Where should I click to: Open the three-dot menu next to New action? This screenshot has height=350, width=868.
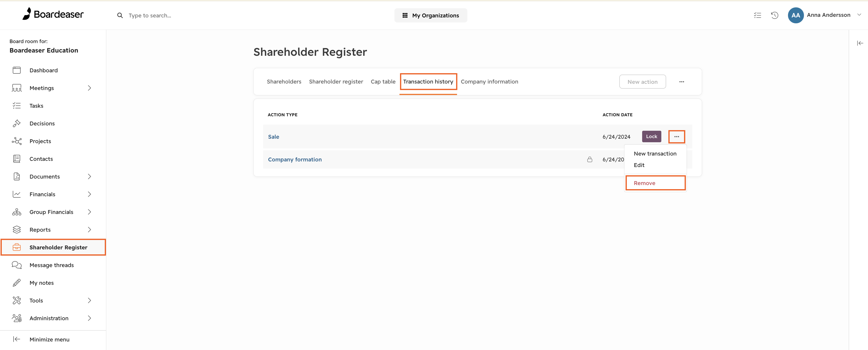tap(681, 82)
